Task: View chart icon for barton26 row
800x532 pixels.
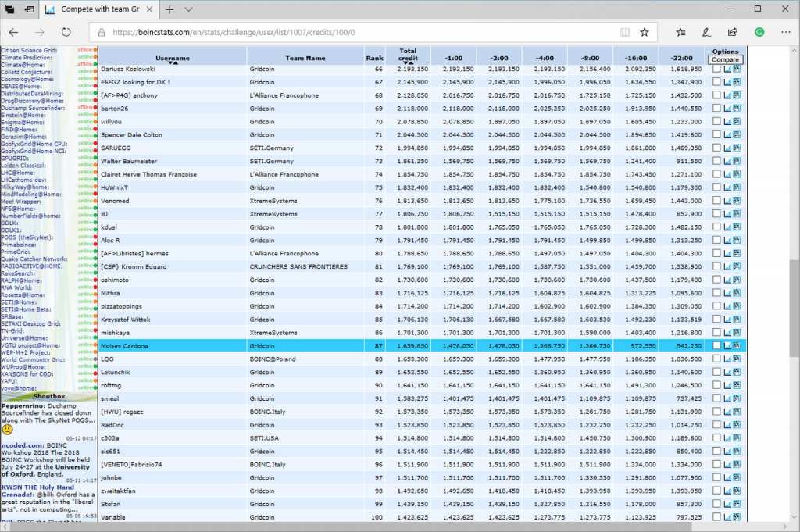Action: (727, 108)
